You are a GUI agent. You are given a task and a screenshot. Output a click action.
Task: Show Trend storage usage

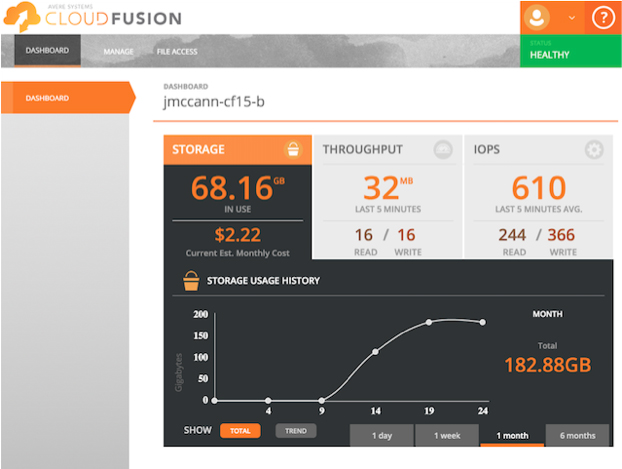[296, 431]
